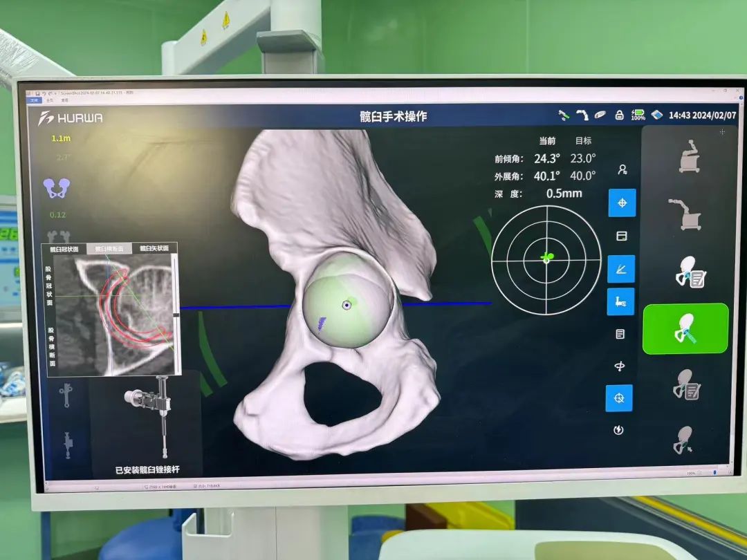
Task: Toggle the blue robot arm display button
Action: coord(620,301)
